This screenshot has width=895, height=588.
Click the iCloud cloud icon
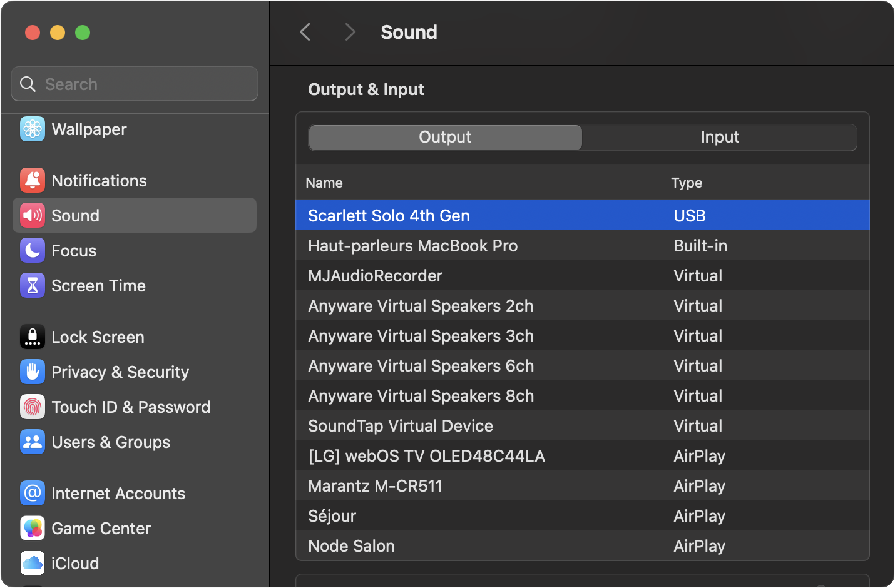(33, 564)
